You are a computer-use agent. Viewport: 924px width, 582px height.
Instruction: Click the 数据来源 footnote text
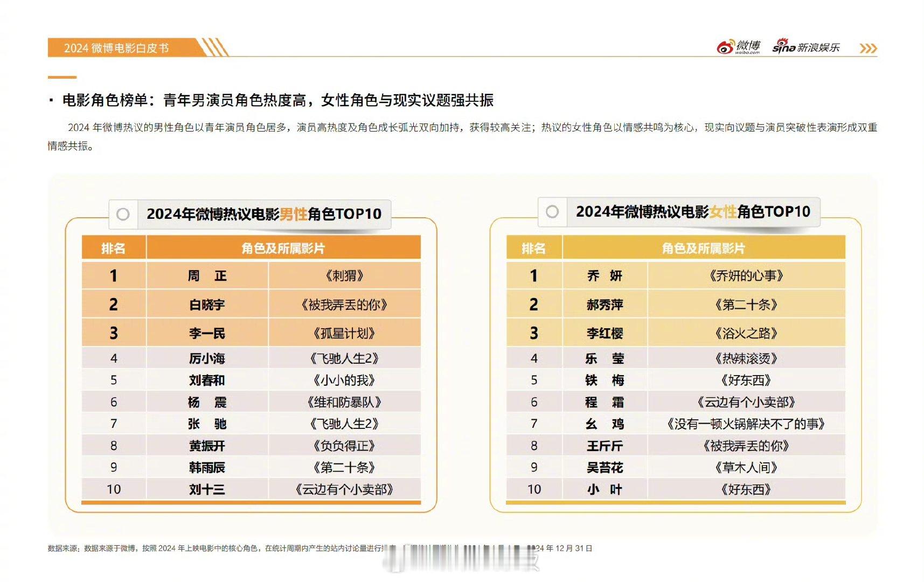tap(320, 549)
